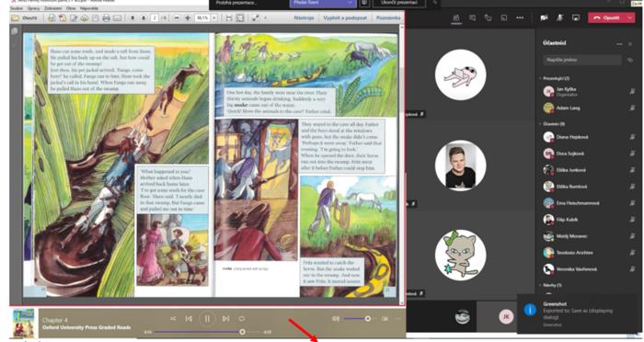The width and height of the screenshot is (644, 342).
Task: Click muted mic icon next to Veronika Vavřenová
Action: tap(632, 269)
